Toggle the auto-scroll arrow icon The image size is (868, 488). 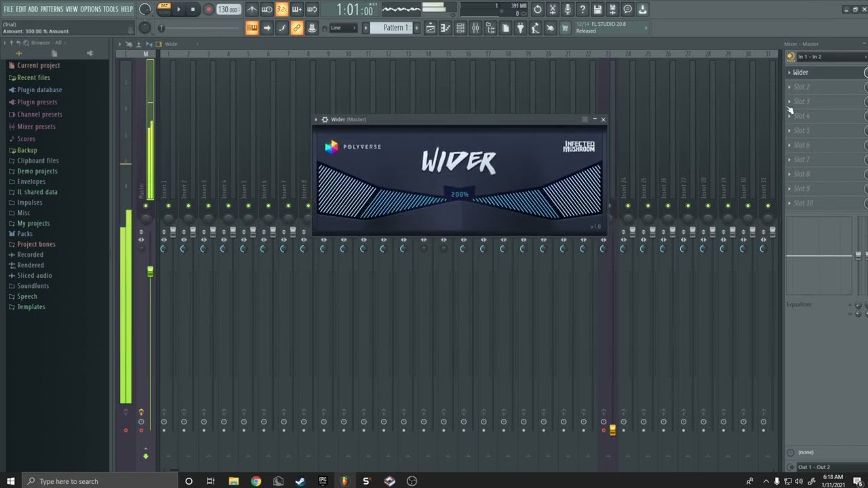(x=267, y=28)
